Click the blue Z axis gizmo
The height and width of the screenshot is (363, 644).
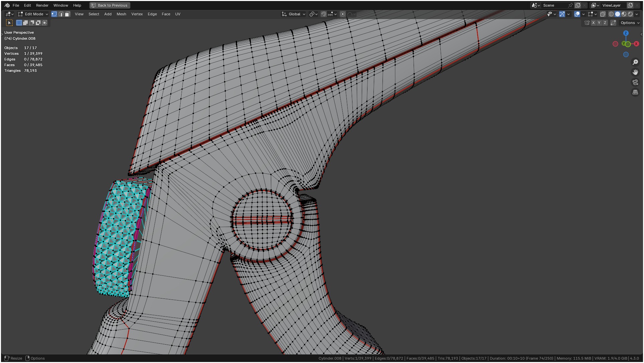[x=626, y=33]
